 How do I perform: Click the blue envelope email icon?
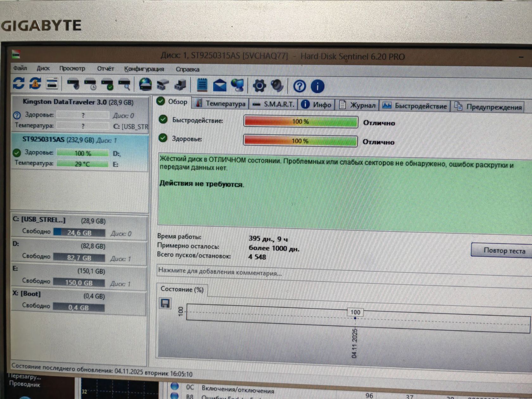(219, 85)
